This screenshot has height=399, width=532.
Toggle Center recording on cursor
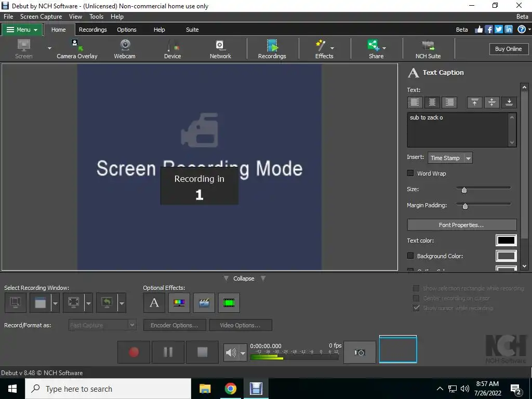(416, 298)
